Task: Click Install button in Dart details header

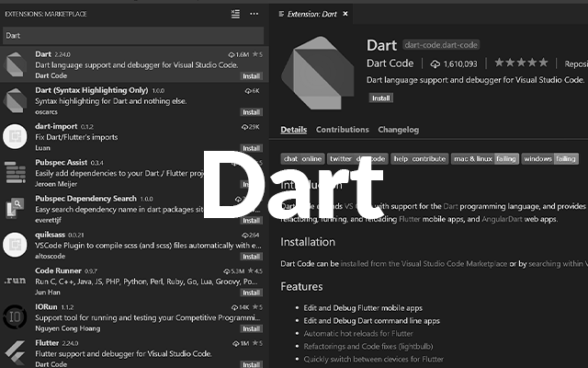Action: coord(380,98)
